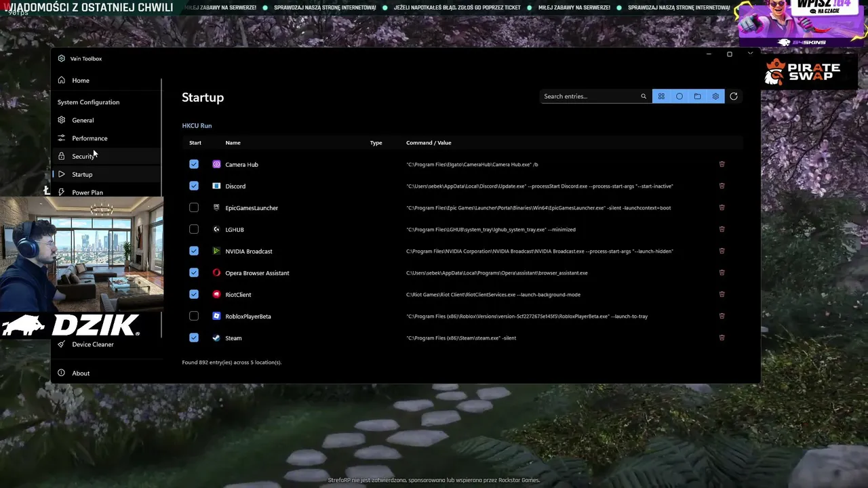Uncheck Discord startup checkbox
Viewport: 868px width, 488px height.
(194, 186)
